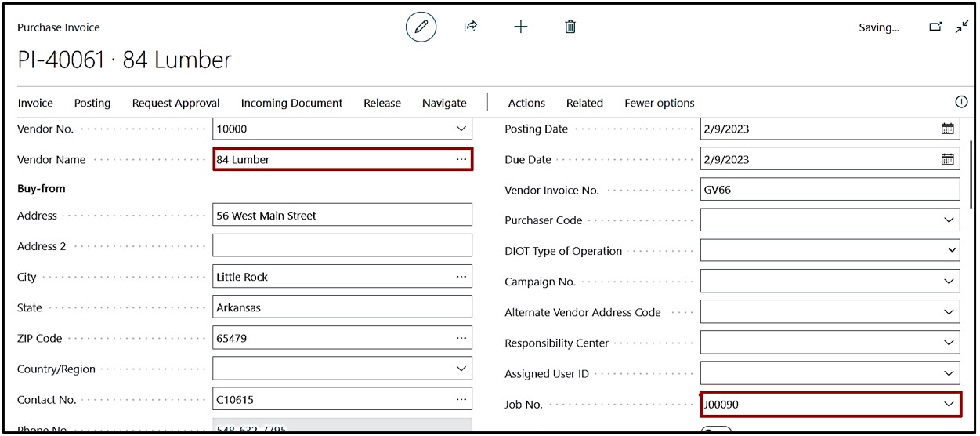Click the plus icon to create new invoice
This screenshot has height=436, width=980.
(521, 27)
